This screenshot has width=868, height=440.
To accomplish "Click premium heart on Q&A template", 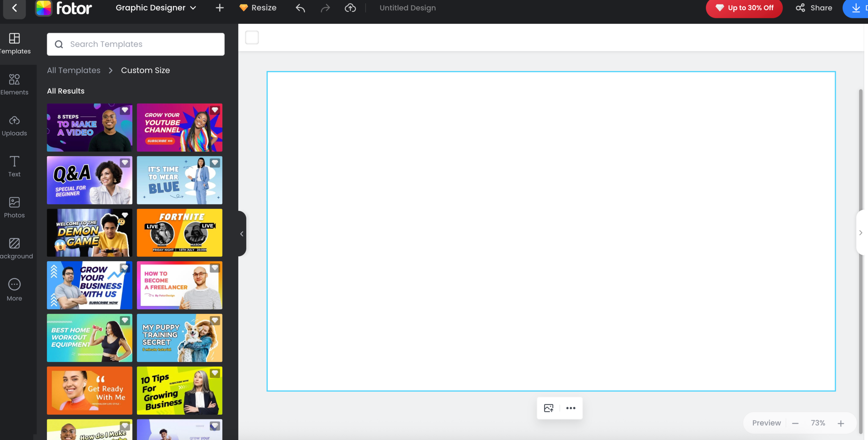I will tap(125, 163).
